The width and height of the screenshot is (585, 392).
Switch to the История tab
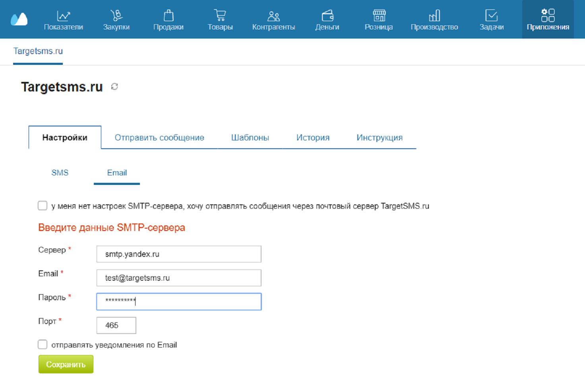click(313, 138)
